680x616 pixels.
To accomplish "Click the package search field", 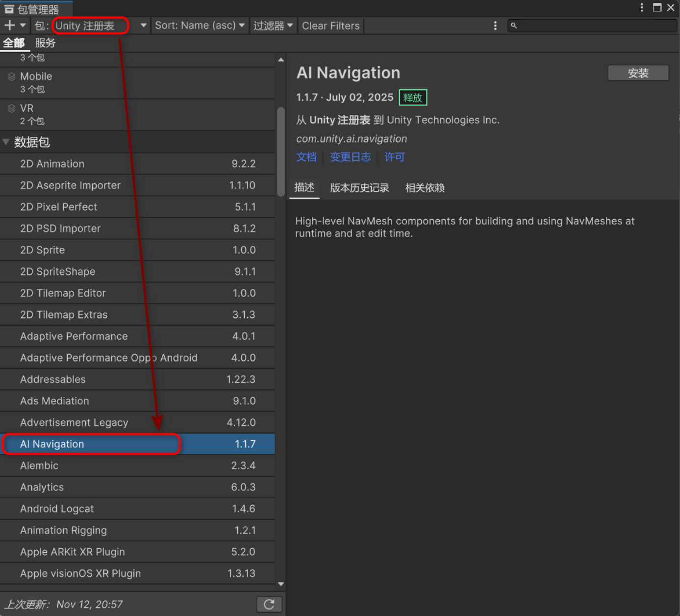I will [x=592, y=26].
